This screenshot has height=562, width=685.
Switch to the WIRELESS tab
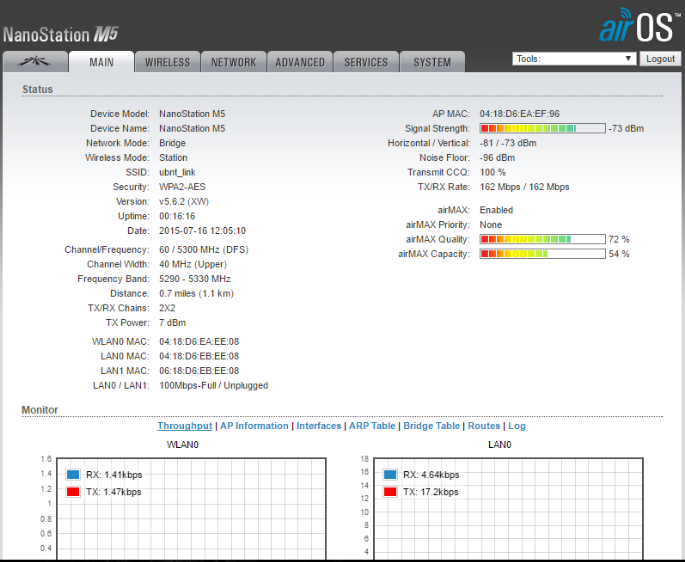click(167, 62)
